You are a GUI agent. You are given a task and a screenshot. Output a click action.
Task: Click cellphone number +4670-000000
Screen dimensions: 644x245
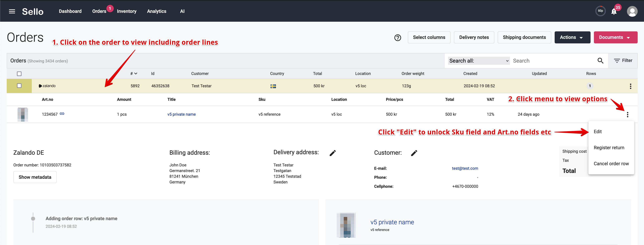(465, 187)
